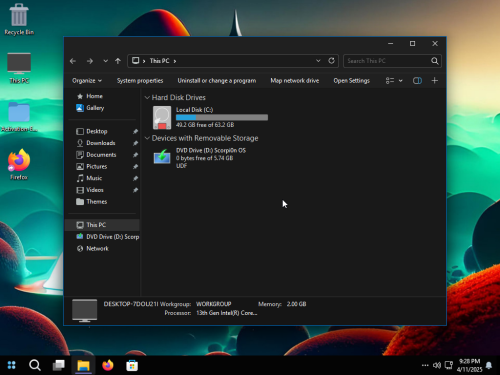The height and width of the screenshot is (375, 500).
Task: Click the Memory 2.00 GB value
Action: coord(296,304)
